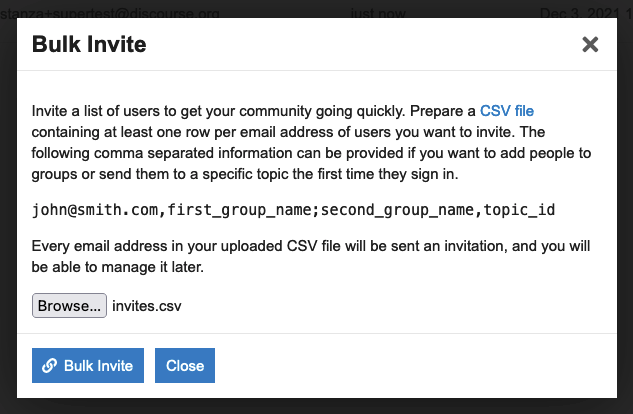Click the selected invites.csv file name
The width and height of the screenshot is (633, 414).
click(147, 306)
